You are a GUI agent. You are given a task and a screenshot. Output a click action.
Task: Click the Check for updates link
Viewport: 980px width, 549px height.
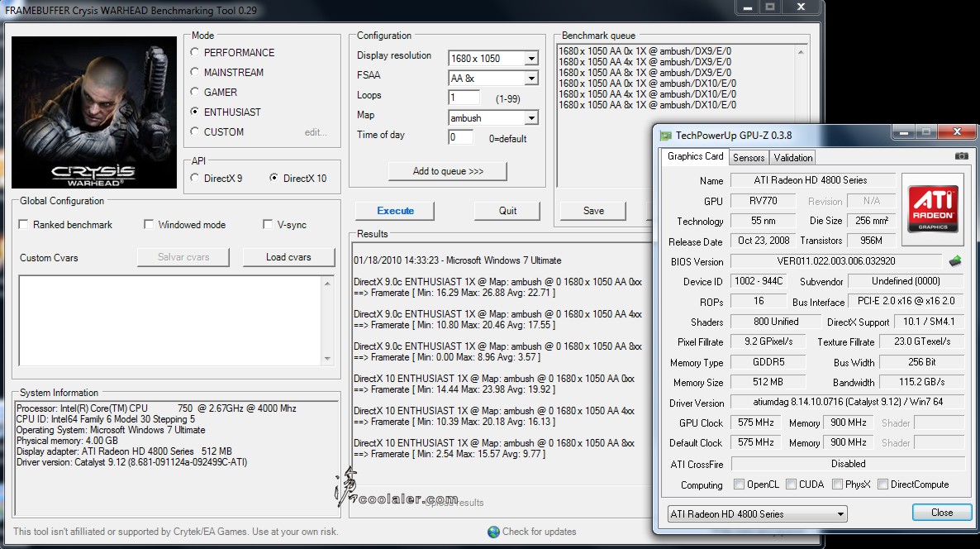click(x=540, y=532)
